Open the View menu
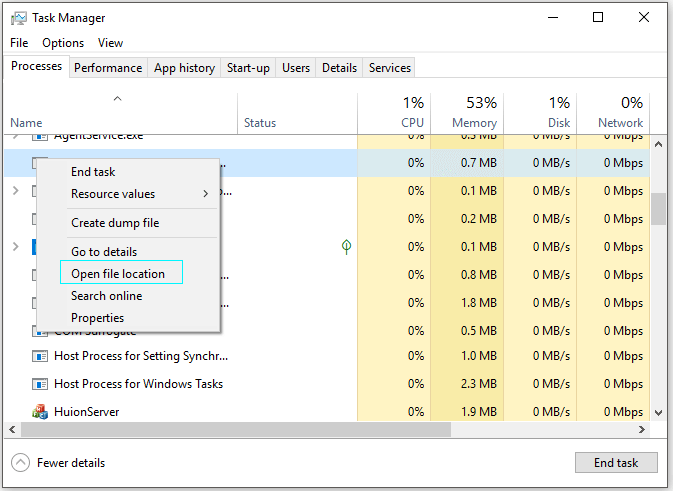This screenshot has width=673, height=493. tap(110, 43)
